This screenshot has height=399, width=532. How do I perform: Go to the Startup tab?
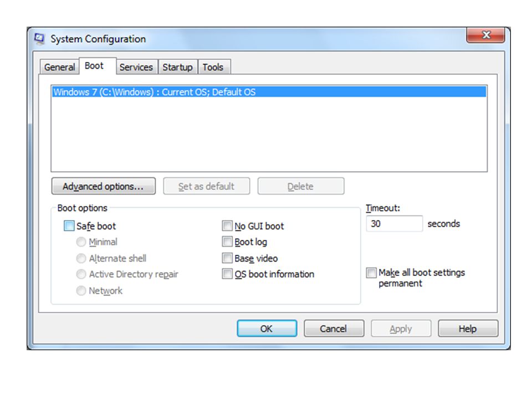(177, 67)
